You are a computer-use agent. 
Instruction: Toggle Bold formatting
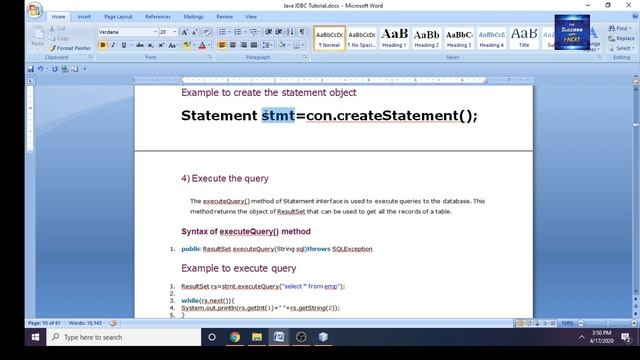(x=102, y=45)
